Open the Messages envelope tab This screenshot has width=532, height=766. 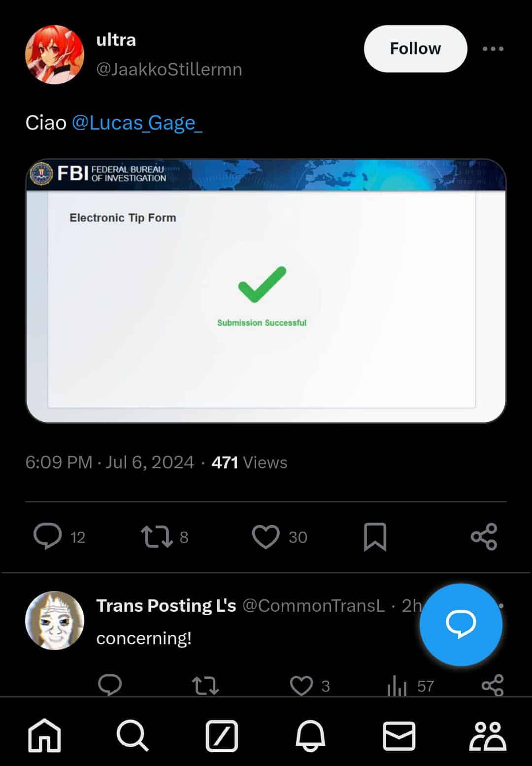(399, 735)
